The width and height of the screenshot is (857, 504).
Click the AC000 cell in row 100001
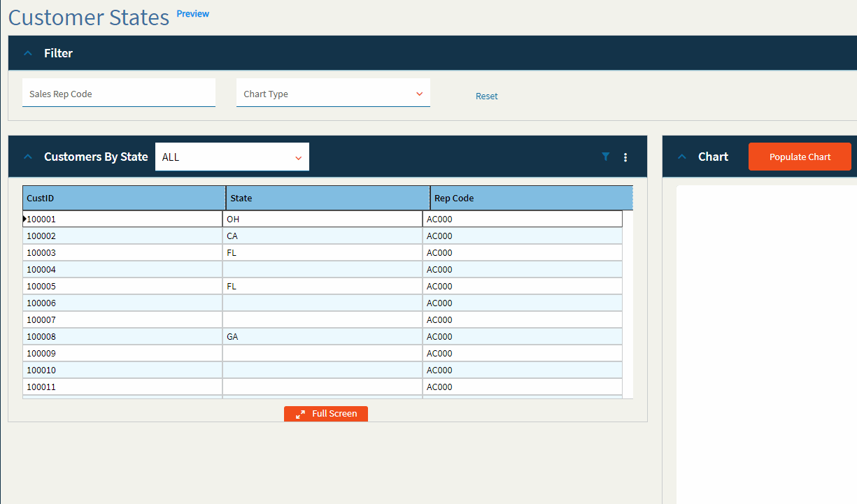tap(523, 219)
